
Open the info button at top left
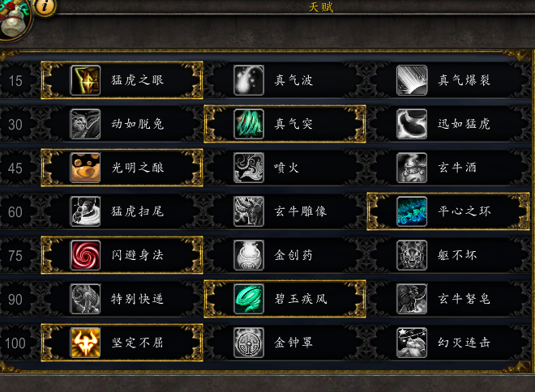point(45,6)
